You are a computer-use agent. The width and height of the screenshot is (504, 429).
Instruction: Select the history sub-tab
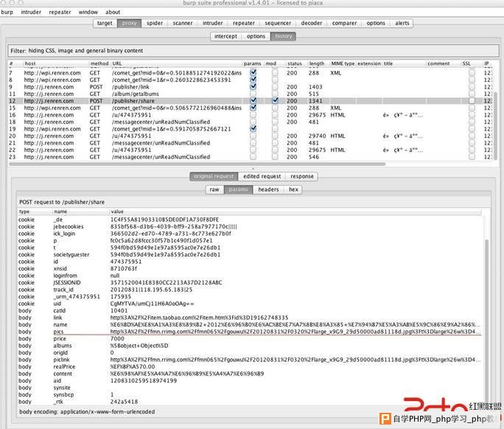(283, 36)
